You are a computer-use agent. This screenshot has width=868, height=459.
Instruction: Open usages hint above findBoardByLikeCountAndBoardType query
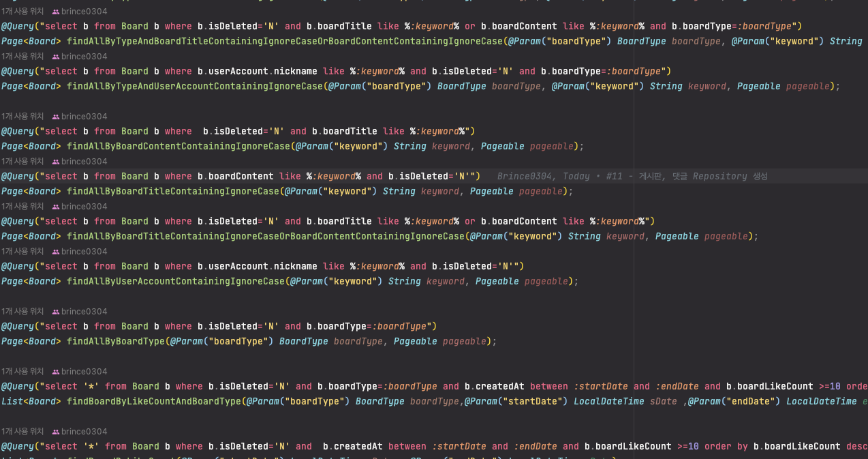(x=22, y=372)
